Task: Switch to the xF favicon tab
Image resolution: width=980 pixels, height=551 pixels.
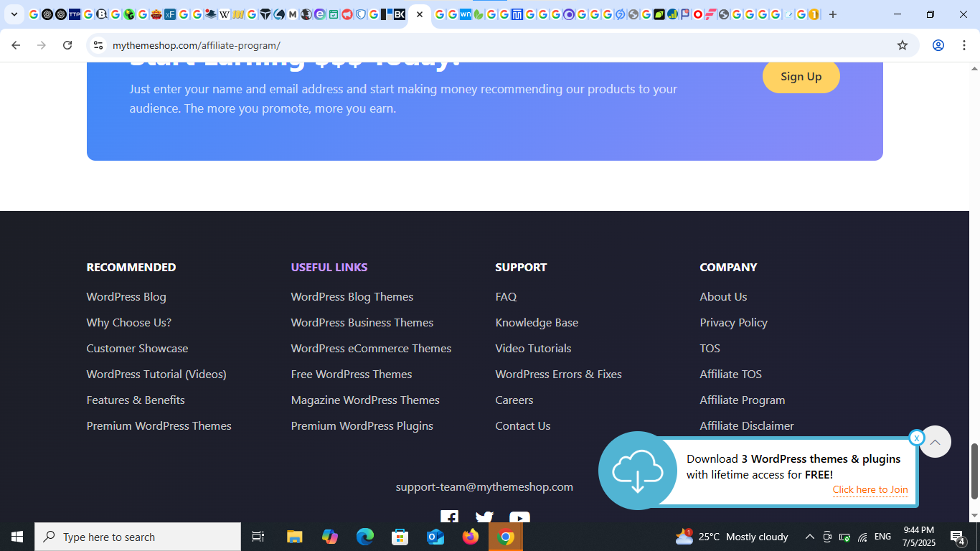Action: [170, 14]
